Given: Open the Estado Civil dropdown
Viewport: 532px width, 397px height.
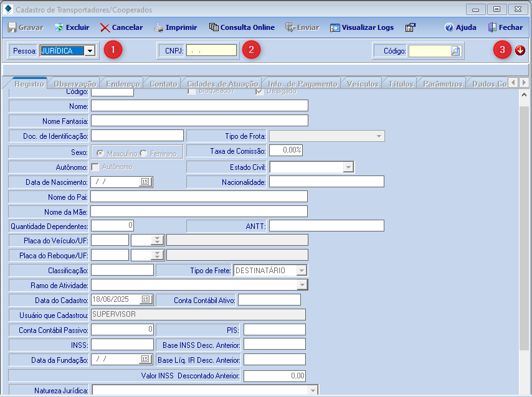Looking at the screenshot, I should [x=348, y=167].
